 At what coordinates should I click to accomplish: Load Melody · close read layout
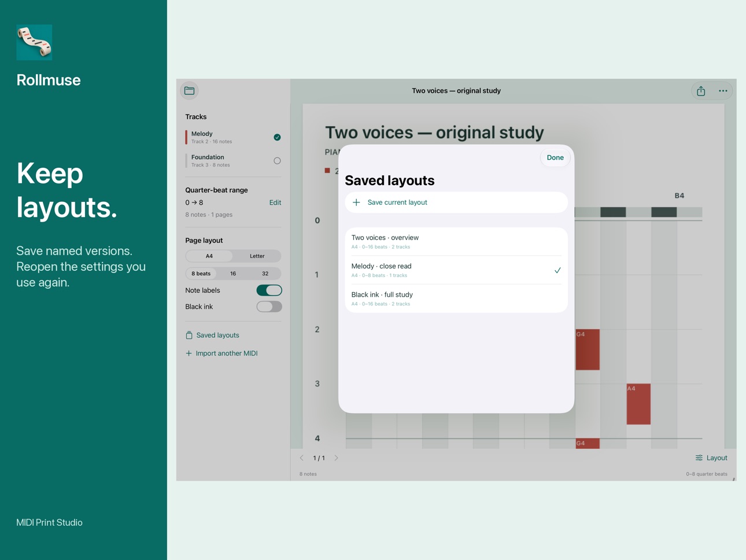click(x=456, y=270)
